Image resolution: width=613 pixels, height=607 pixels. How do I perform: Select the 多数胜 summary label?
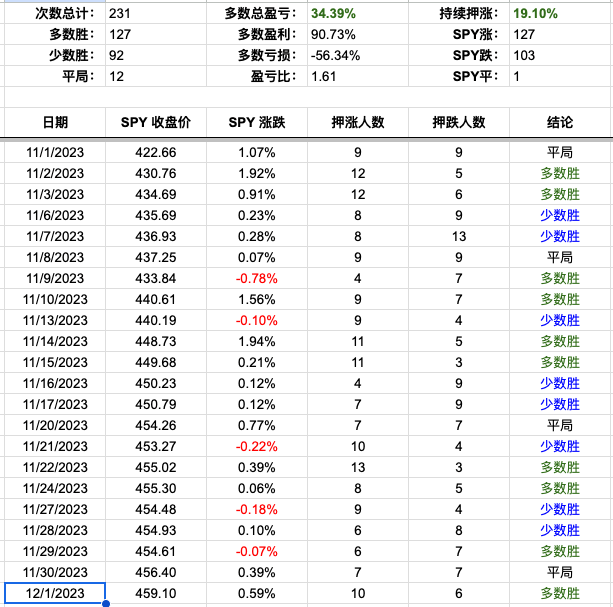(x=55, y=34)
